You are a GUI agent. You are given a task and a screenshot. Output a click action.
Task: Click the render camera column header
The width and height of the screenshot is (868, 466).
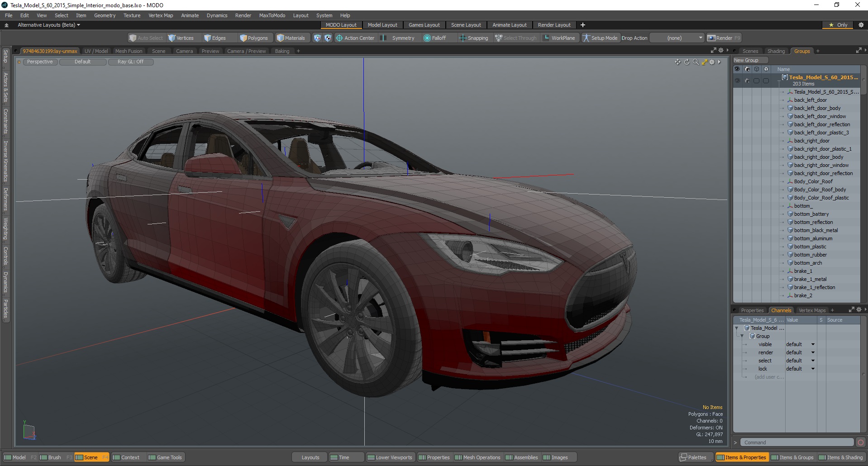747,69
